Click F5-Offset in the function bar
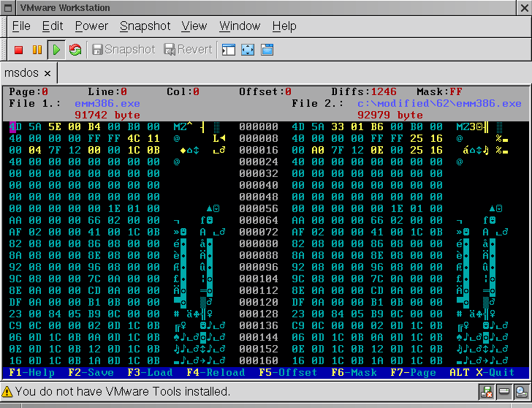The width and height of the screenshot is (532, 408). pyautogui.click(x=288, y=372)
